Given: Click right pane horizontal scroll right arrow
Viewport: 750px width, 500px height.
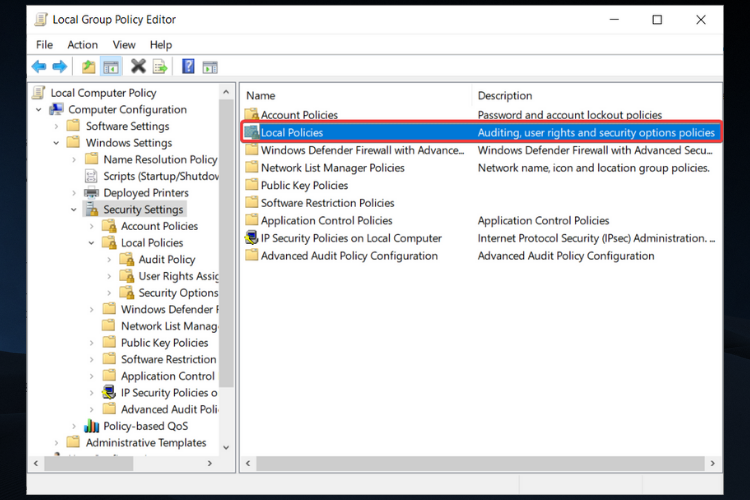Looking at the screenshot, I should tap(713, 463).
